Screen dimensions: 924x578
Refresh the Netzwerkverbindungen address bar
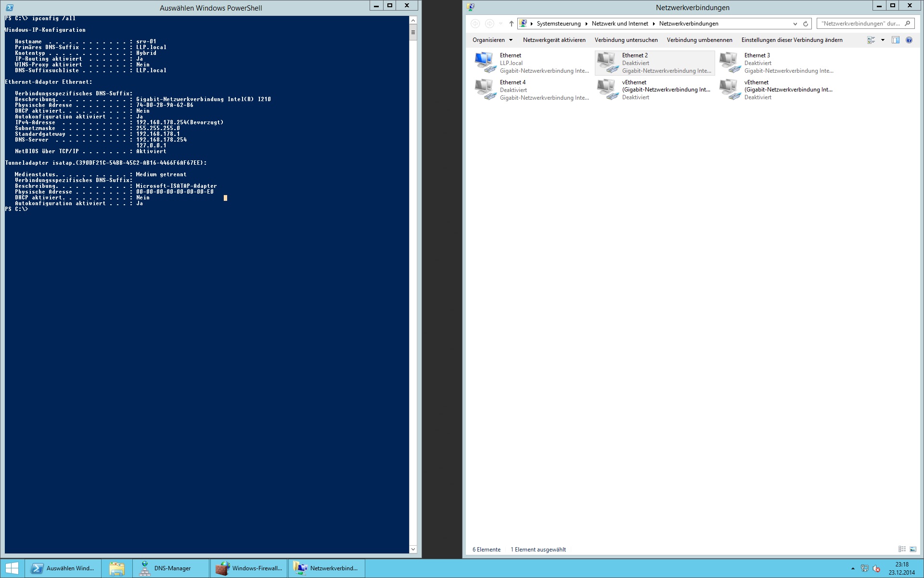pyautogui.click(x=806, y=24)
